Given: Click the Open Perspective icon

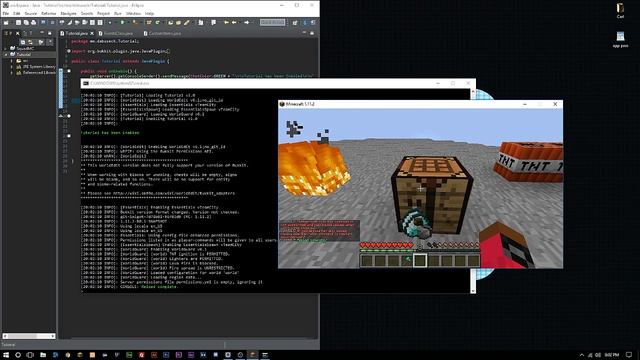Looking at the screenshot, I should tap(295, 23).
